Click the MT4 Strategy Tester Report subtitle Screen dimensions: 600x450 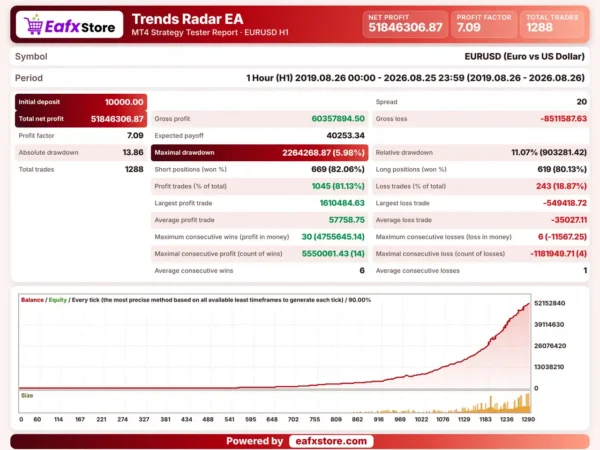[x=210, y=33]
